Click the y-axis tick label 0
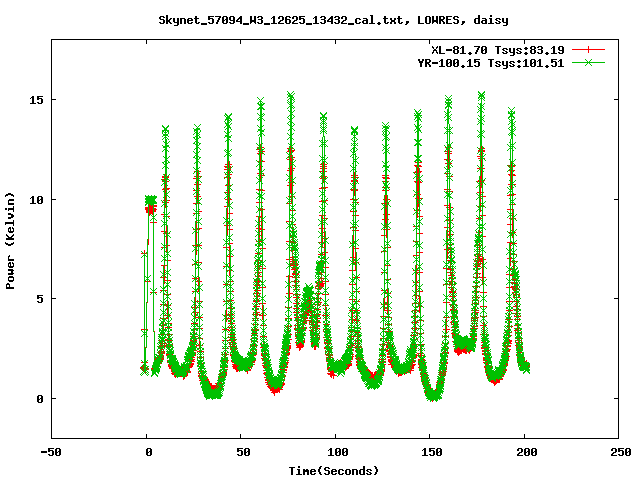 pyautogui.click(x=40, y=399)
